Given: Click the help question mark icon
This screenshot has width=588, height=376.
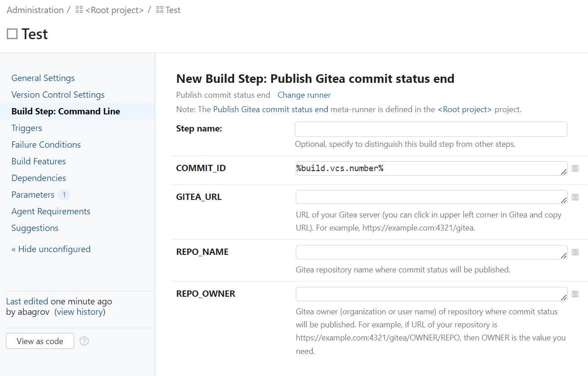Looking at the screenshot, I should [x=84, y=341].
